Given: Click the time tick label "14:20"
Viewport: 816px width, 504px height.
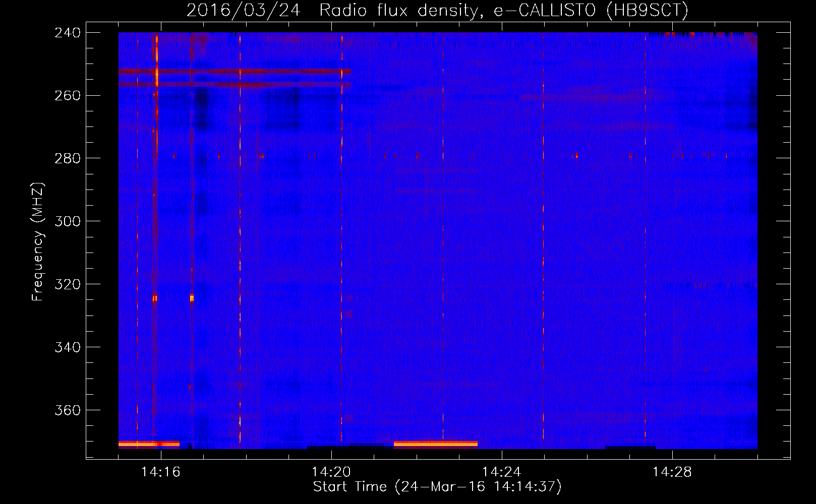Looking at the screenshot, I should (x=331, y=472).
